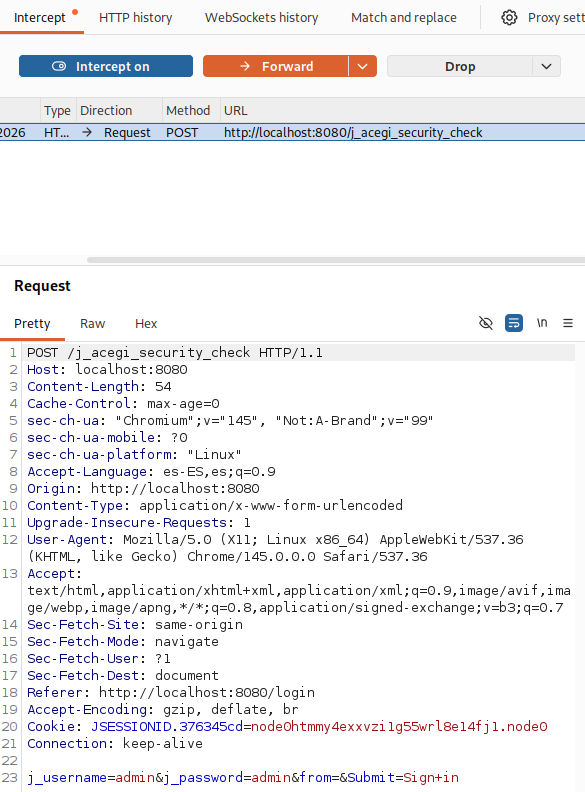Open the Request viewer hamburger menu
585x792 pixels.
(568, 323)
